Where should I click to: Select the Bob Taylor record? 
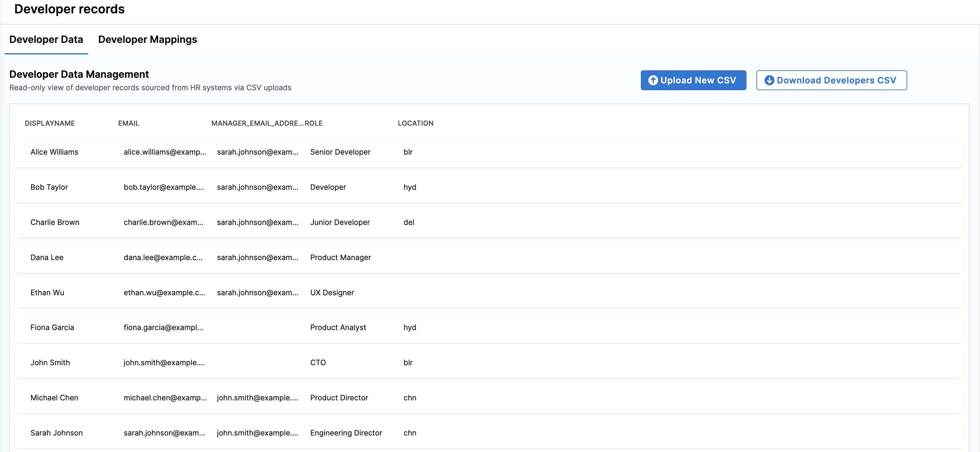(49, 187)
